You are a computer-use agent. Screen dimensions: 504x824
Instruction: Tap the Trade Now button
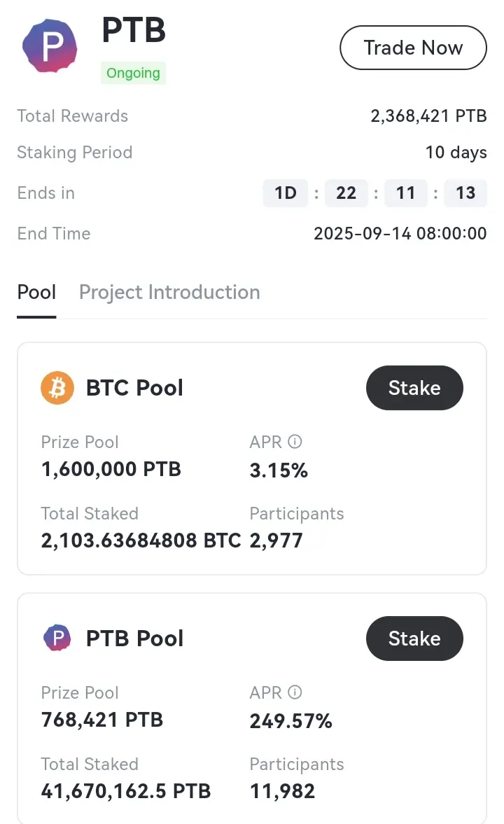pyautogui.click(x=413, y=48)
